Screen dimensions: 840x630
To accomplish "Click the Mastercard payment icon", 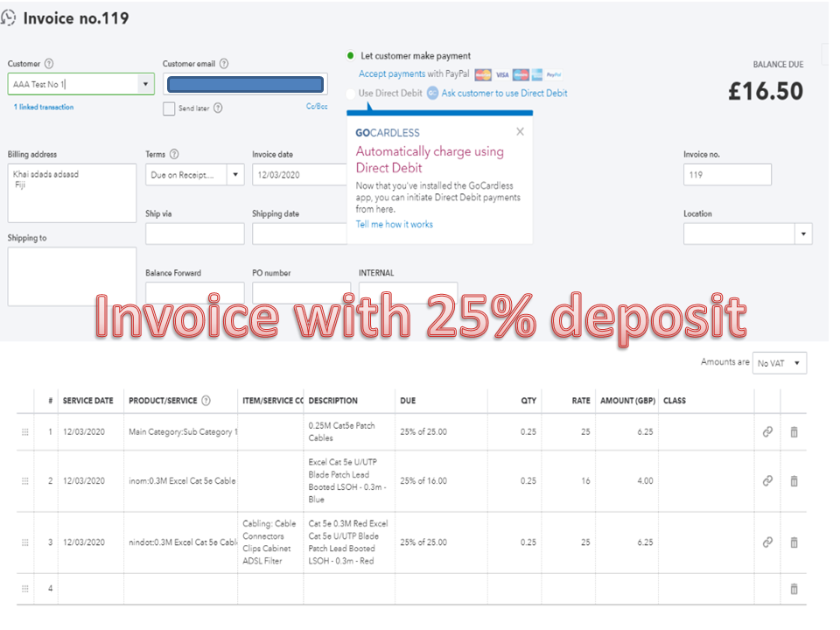I will pos(483,74).
